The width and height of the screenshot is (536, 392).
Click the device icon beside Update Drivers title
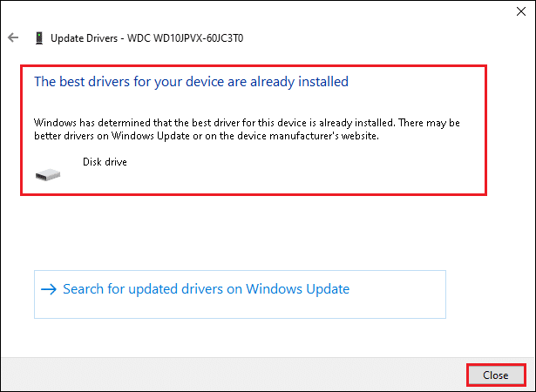pyautogui.click(x=38, y=38)
